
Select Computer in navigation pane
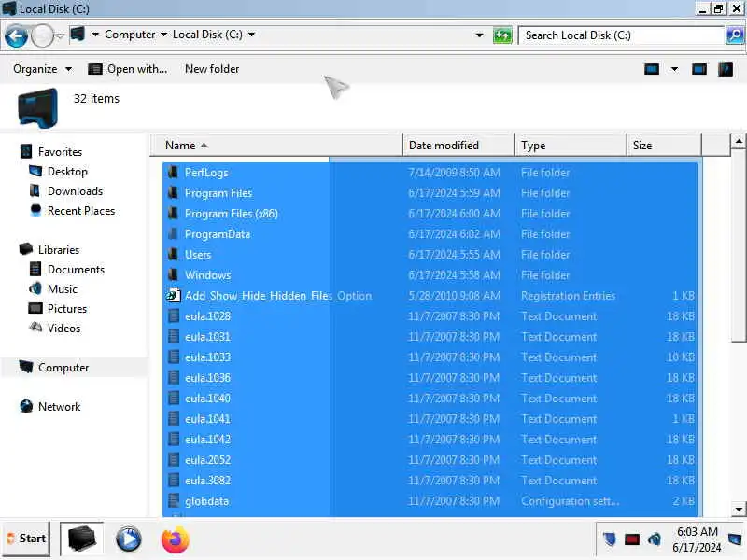[x=63, y=368]
